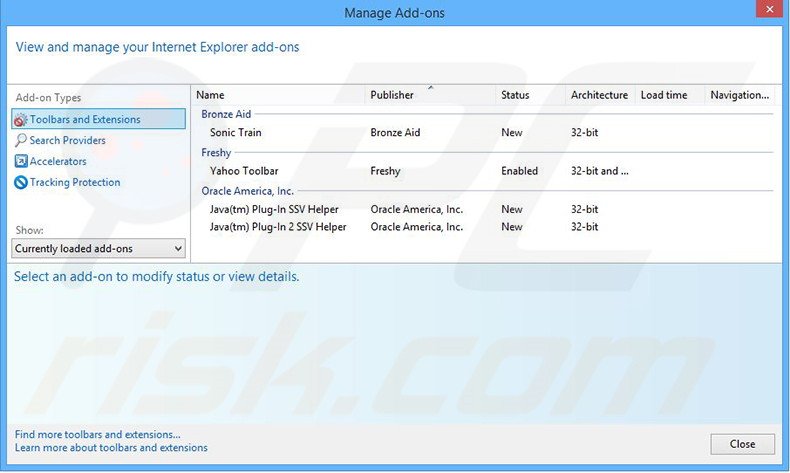Open the Show add-ons dropdown

pyautogui.click(x=99, y=248)
